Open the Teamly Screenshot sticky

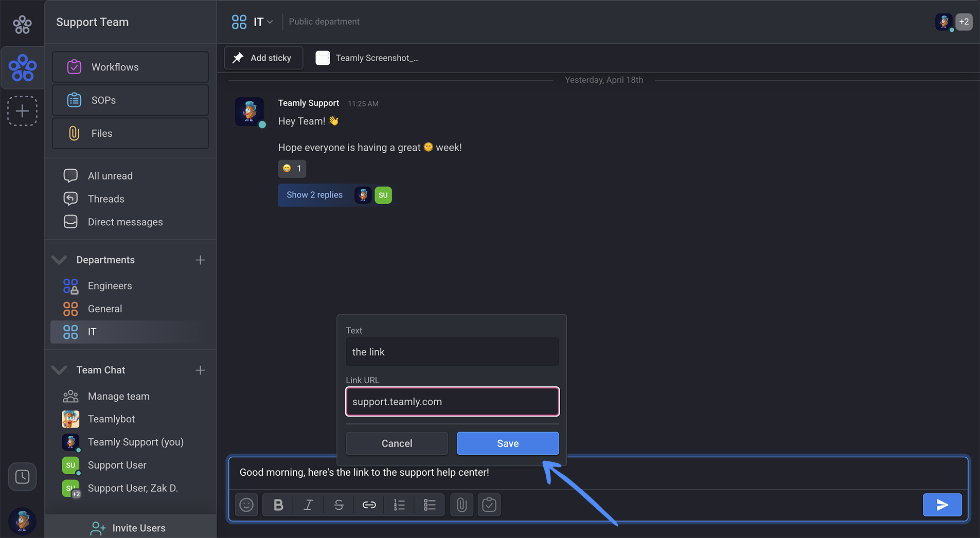pyautogui.click(x=367, y=58)
